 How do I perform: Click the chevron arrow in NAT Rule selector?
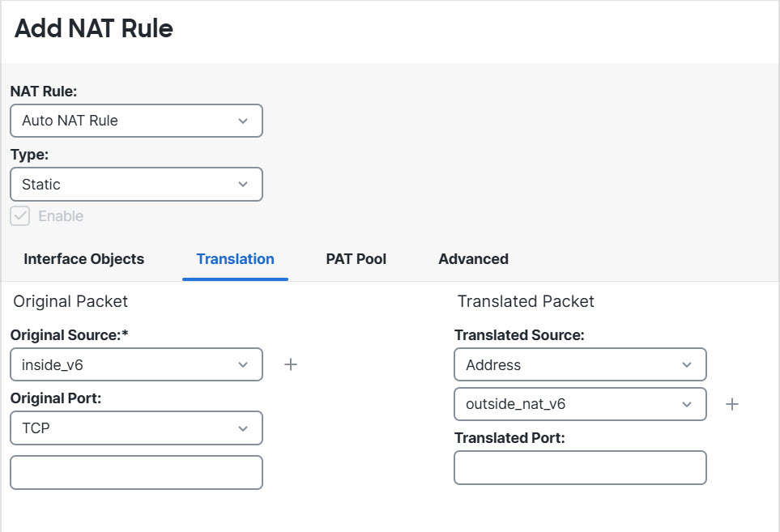point(243,121)
